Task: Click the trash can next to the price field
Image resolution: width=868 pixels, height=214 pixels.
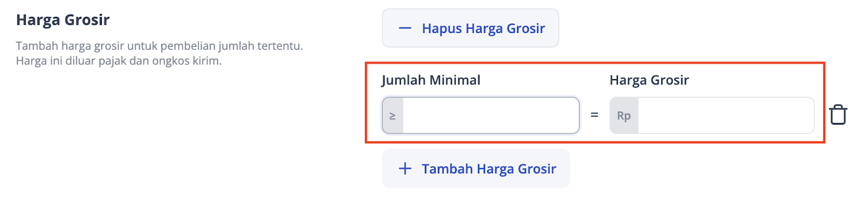Action: pyautogui.click(x=838, y=115)
